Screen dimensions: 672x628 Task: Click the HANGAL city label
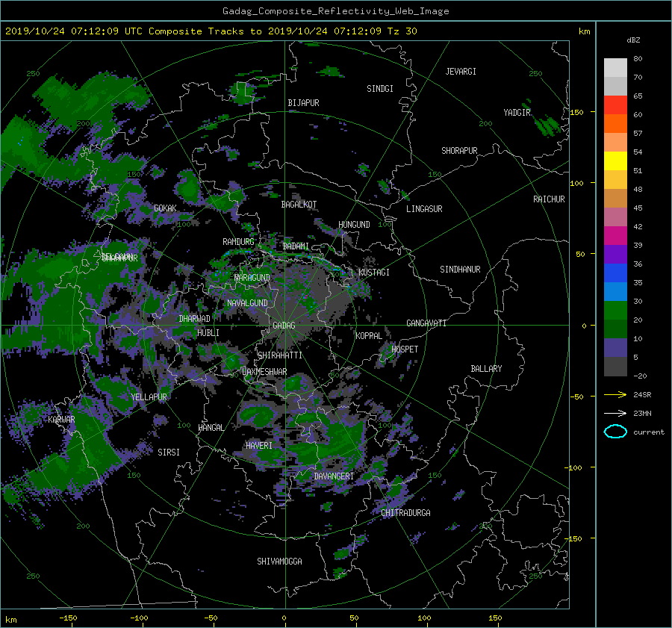tap(211, 428)
